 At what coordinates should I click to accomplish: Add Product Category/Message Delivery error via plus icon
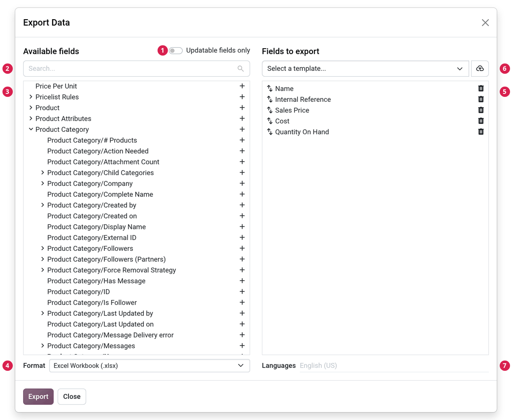[242, 335]
